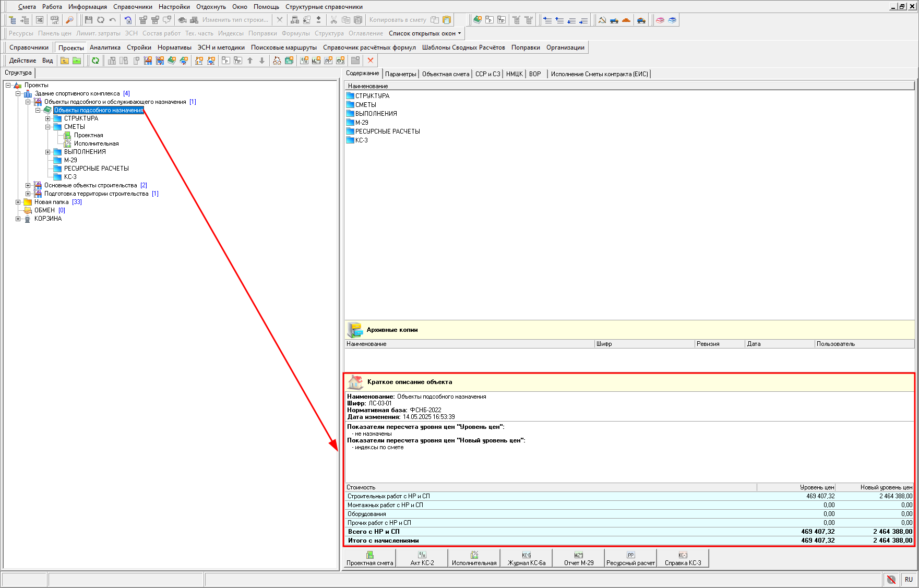Image resolution: width=919 pixels, height=588 pixels.
Task: Click the green new folder icon
Action: tap(77, 61)
